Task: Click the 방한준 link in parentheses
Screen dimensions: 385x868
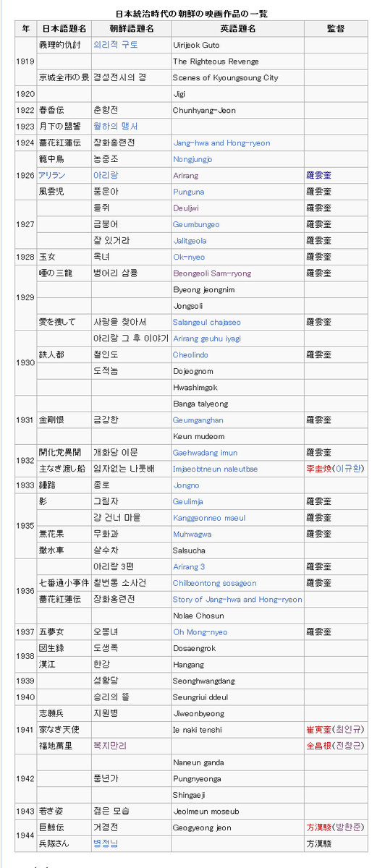Action: [348, 827]
